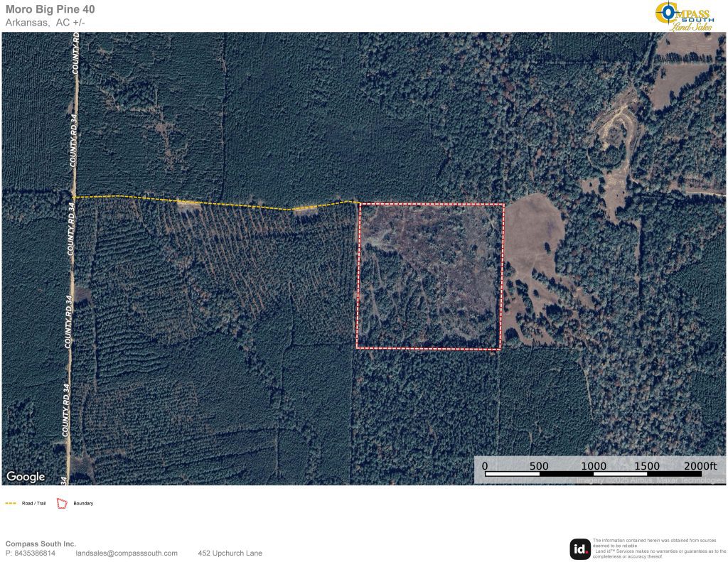Screen dimensions: 728x562
Task: Click the 2000ft label on the scale bar
Action: (700, 465)
